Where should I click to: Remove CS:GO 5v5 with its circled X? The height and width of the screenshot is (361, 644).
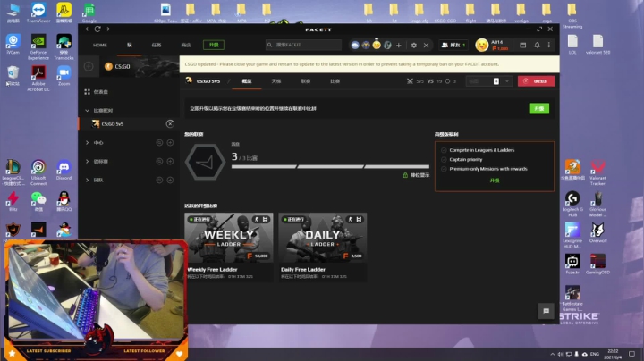(170, 124)
